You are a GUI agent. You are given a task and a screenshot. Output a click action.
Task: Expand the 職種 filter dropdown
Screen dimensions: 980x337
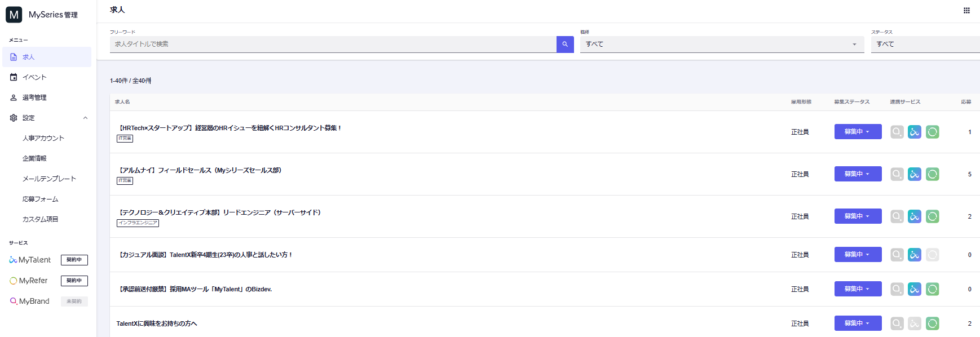pos(722,44)
